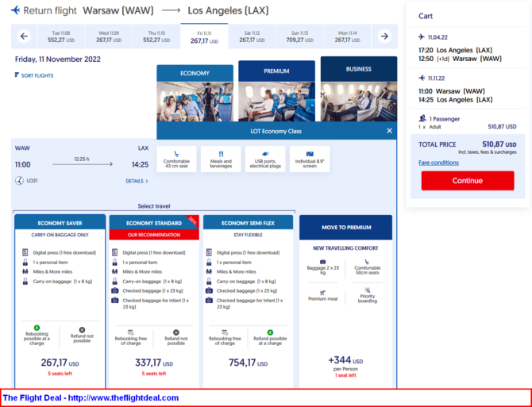Click Semi Flex personal item icon

click(x=209, y=263)
